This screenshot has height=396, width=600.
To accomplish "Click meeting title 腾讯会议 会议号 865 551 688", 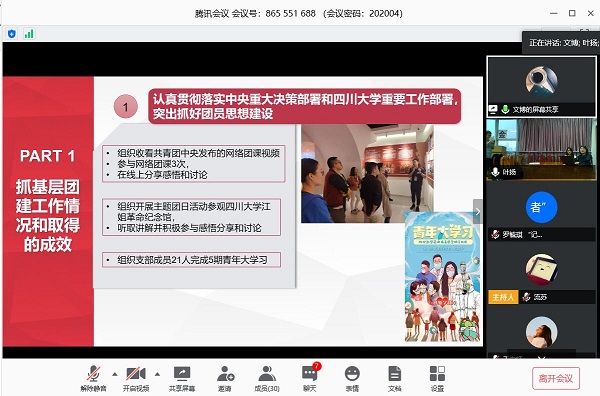I will point(255,14).
